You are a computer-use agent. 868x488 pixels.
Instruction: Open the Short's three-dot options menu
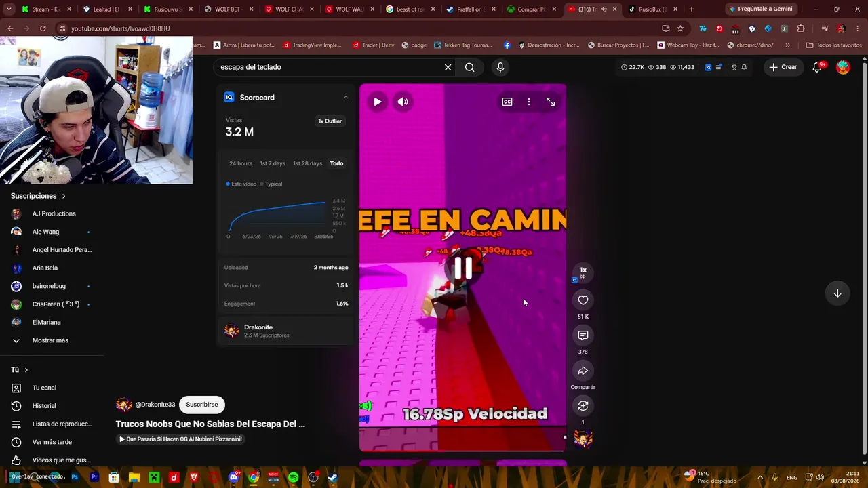[x=529, y=102]
